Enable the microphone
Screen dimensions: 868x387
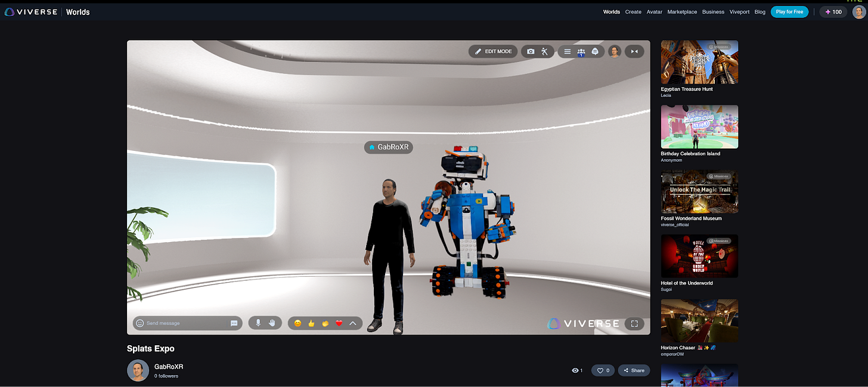(258, 323)
